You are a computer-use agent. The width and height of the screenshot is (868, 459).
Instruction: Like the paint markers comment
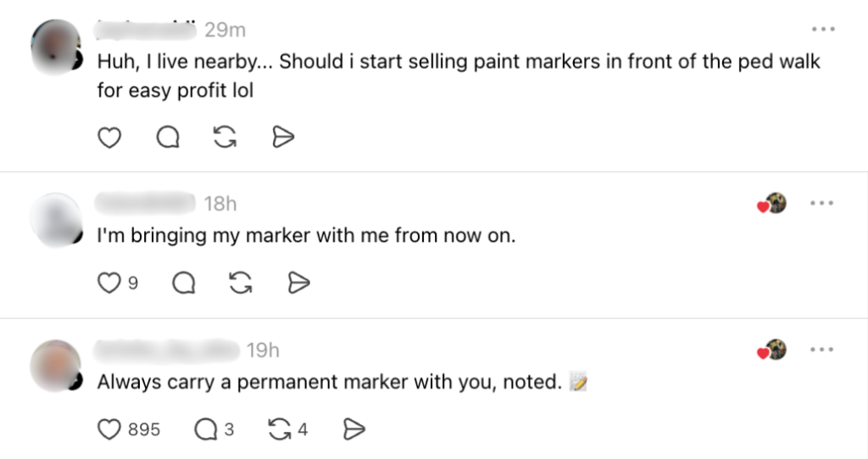pos(109,137)
